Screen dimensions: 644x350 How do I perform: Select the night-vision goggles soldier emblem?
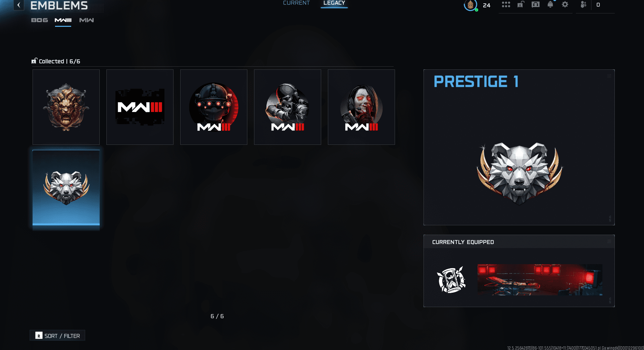pos(214,107)
